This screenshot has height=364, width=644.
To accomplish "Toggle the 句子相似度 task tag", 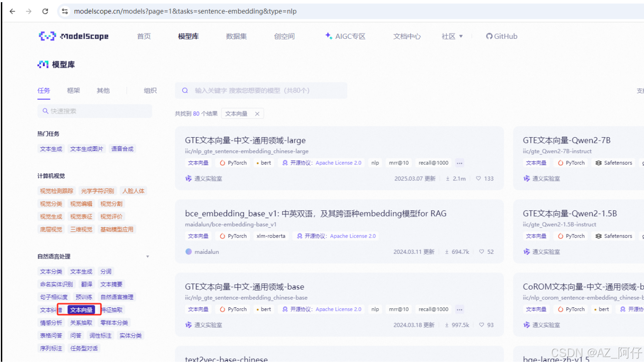I will coord(54,297).
